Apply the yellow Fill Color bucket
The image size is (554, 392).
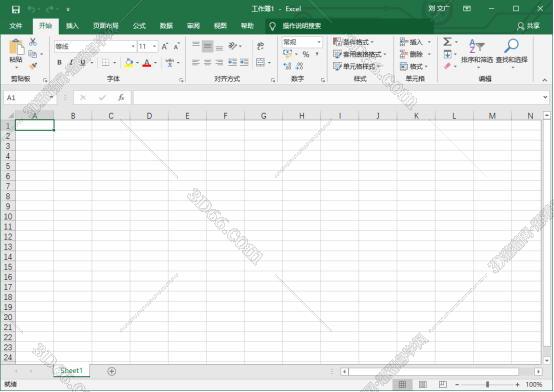pyautogui.click(x=129, y=63)
